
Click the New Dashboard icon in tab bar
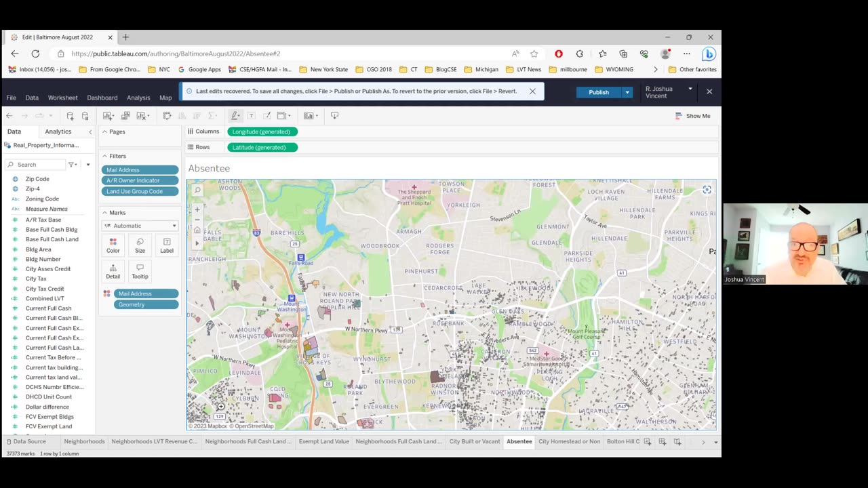pyautogui.click(x=663, y=442)
